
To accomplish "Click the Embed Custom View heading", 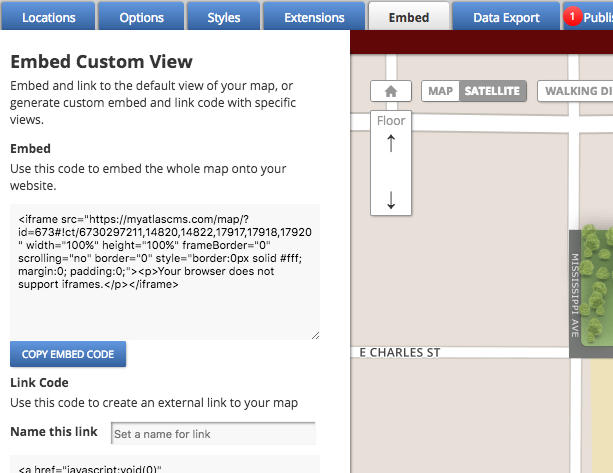I will pos(102,62).
